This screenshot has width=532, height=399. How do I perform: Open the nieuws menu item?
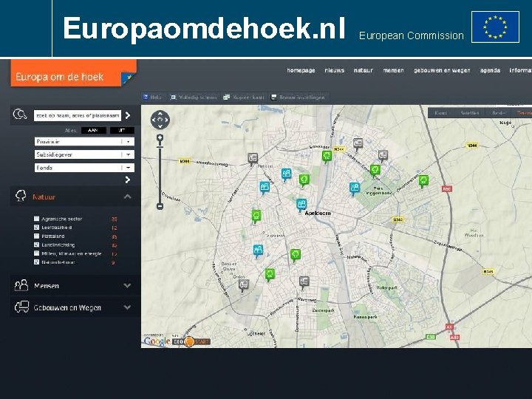(x=334, y=70)
